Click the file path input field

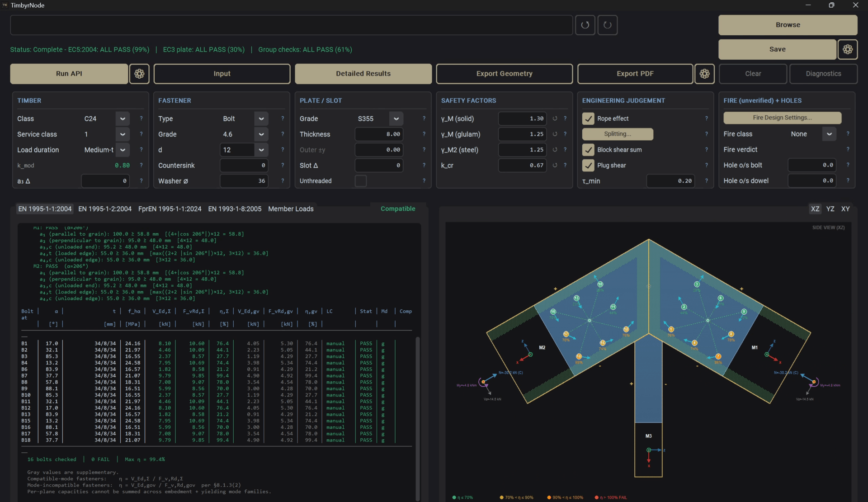click(292, 25)
